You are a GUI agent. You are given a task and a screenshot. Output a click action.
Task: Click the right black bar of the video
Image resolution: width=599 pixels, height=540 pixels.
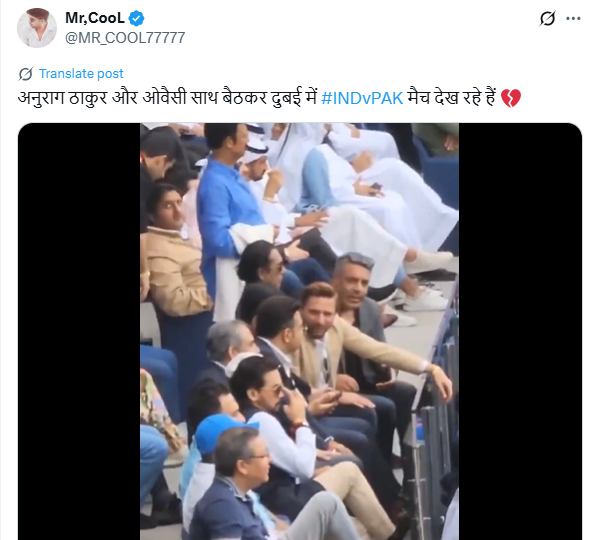[520, 331]
